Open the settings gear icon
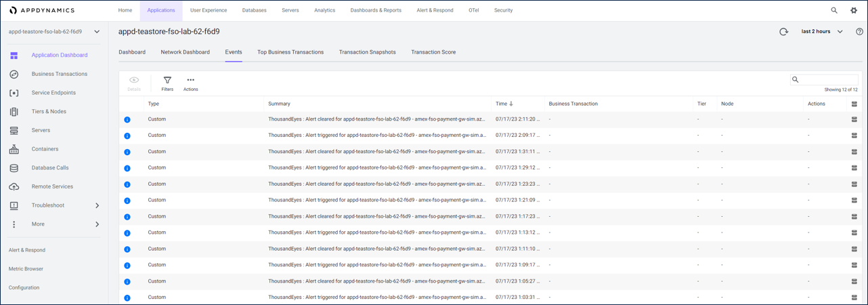The image size is (868, 305). [x=853, y=11]
